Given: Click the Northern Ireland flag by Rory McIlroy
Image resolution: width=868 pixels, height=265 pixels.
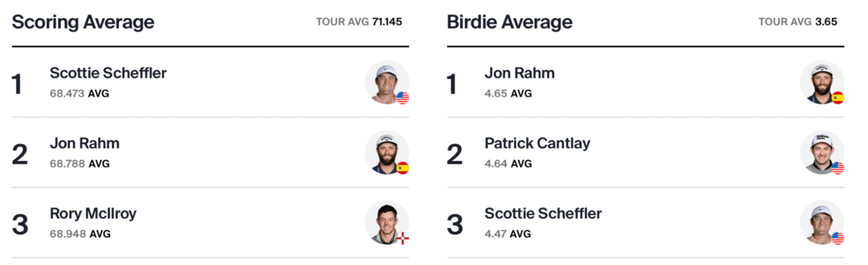Looking at the screenshot, I should click(402, 238).
